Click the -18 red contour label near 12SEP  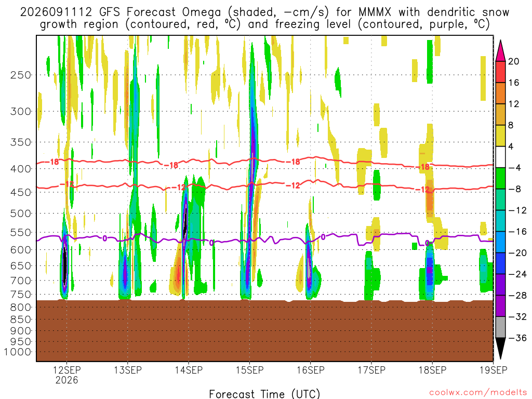click(x=52, y=162)
